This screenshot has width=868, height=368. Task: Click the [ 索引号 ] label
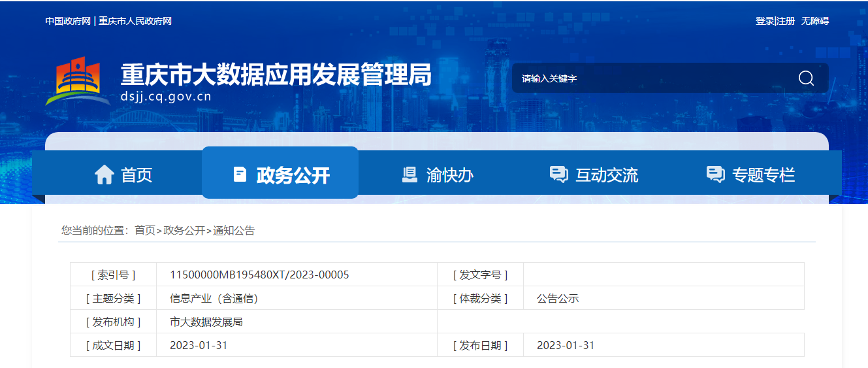coord(113,275)
